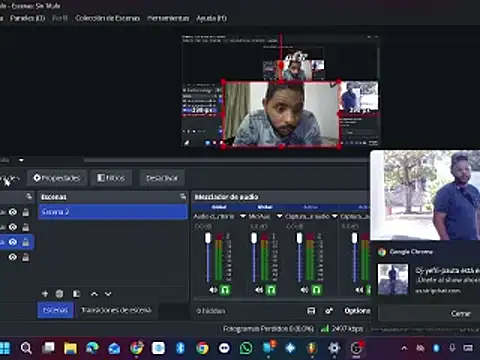
Task: Open the Perfil menu
Action: click(60, 18)
